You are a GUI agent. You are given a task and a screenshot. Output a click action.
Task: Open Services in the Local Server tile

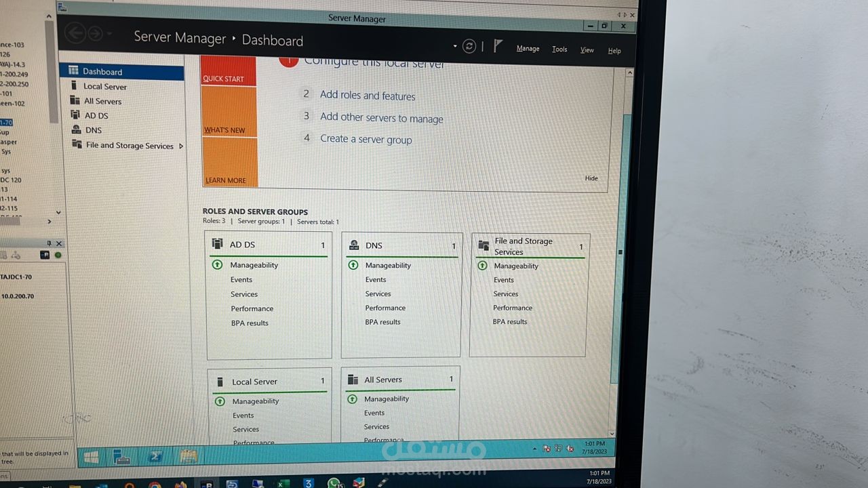[x=245, y=429]
